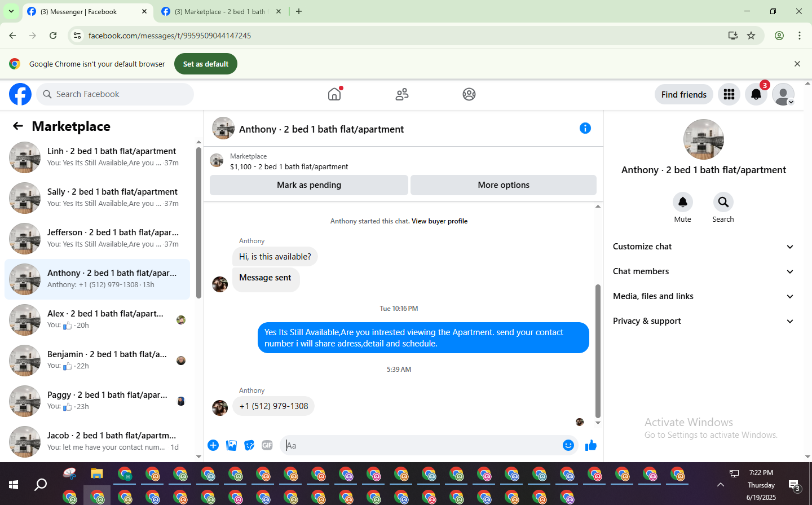Open Chrome's three-dot menu
812x505 pixels.
click(x=800, y=36)
